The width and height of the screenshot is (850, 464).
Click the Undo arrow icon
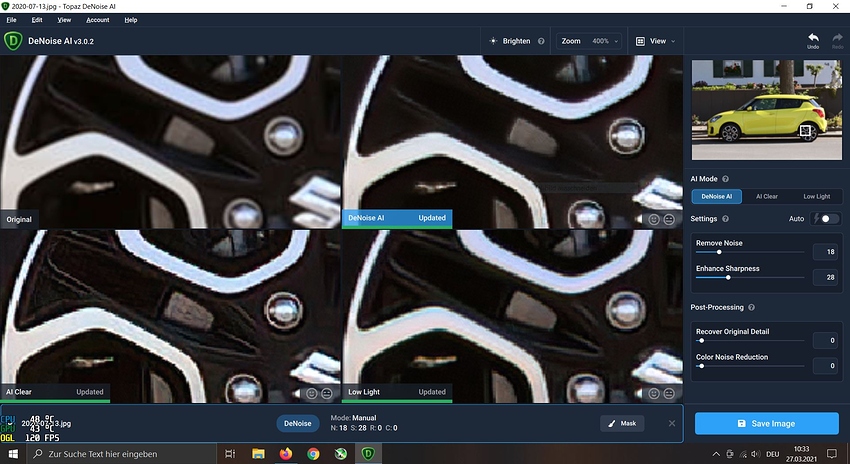click(x=812, y=38)
